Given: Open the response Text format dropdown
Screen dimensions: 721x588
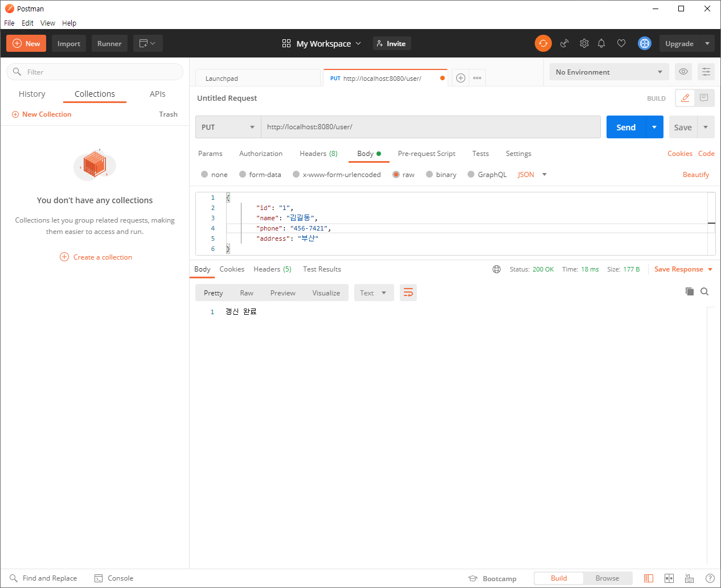Looking at the screenshot, I should tap(374, 293).
